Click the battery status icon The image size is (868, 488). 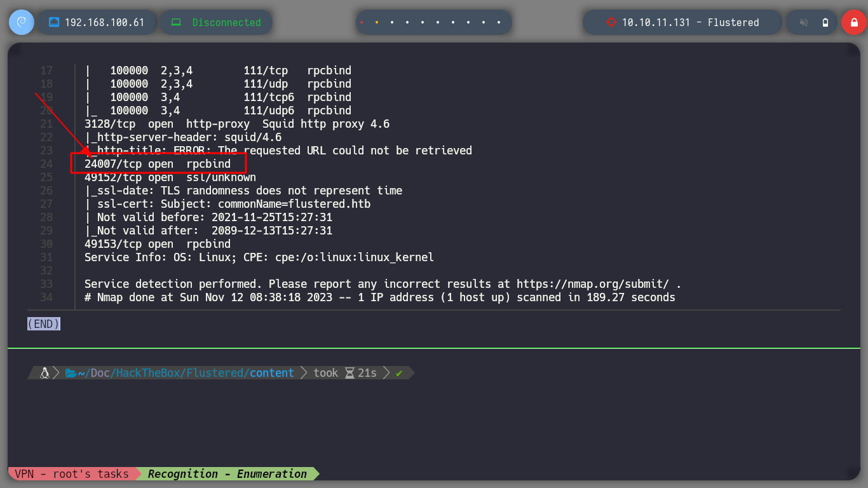pyautogui.click(x=825, y=22)
